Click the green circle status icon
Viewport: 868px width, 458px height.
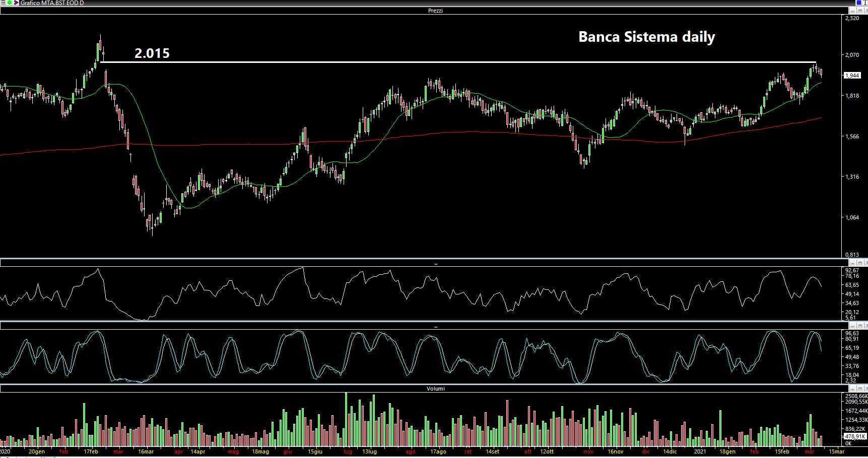pyautogui.click(x=10, y=3)
